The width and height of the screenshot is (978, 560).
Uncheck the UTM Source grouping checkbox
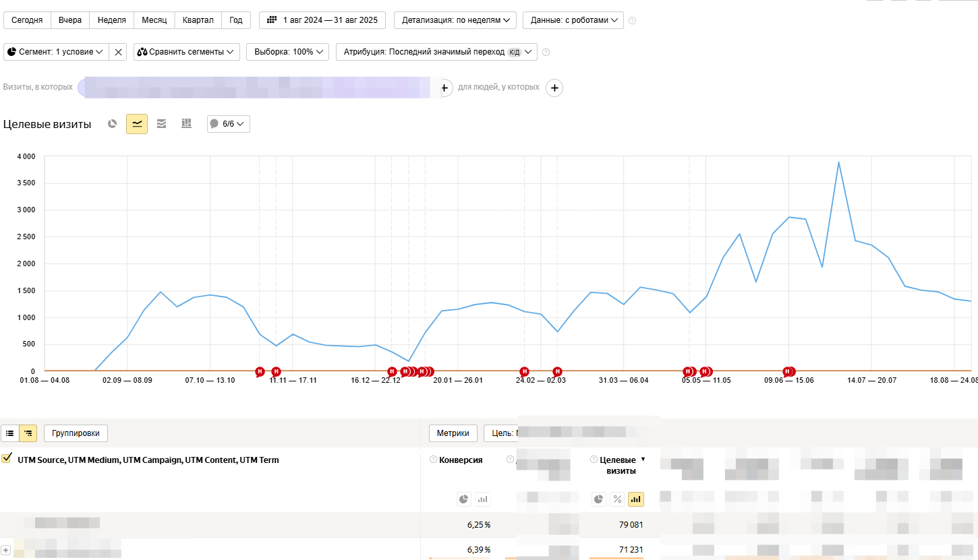7,459
